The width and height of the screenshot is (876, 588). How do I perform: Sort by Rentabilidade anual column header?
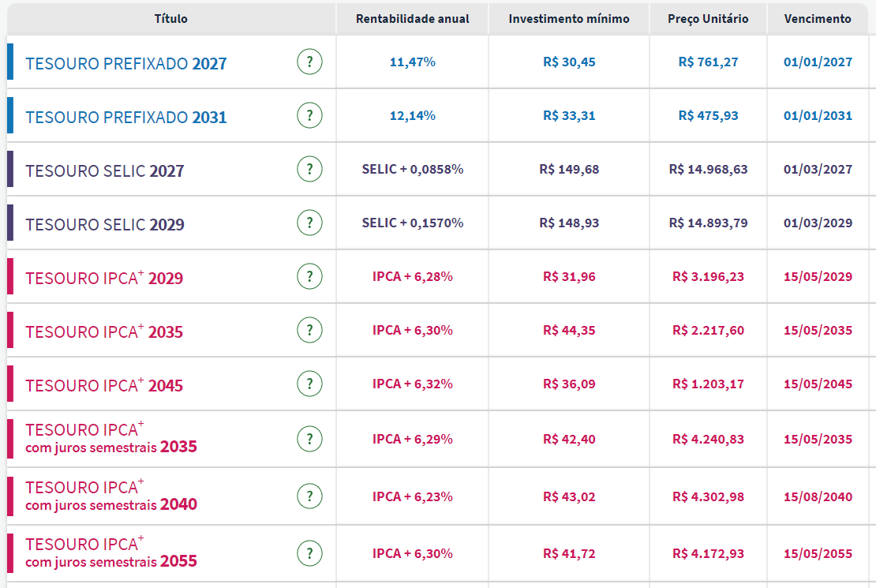click(412, 19)
